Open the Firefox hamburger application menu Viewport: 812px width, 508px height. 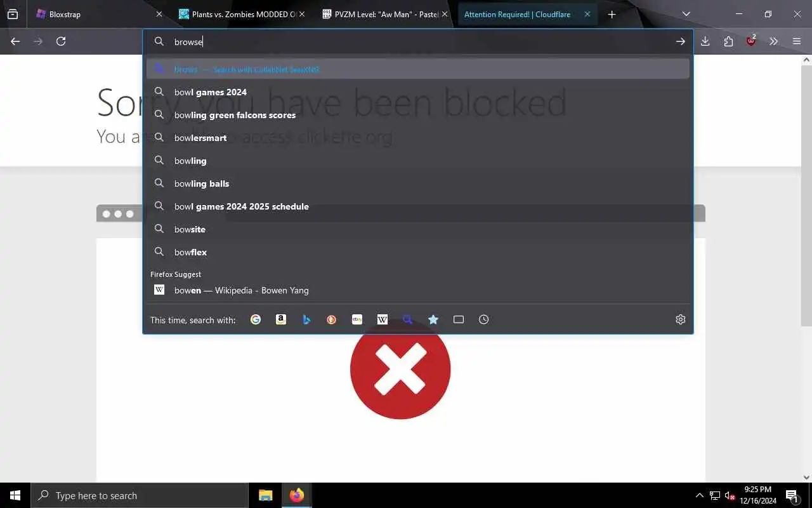click(797, 41)
